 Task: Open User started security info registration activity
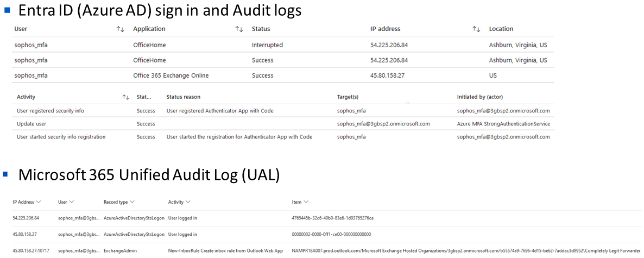61,137
